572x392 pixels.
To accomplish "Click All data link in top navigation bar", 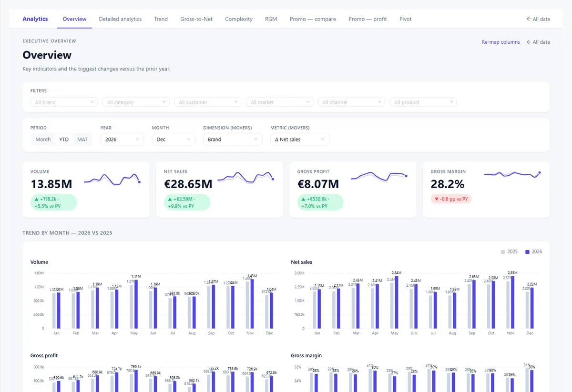I will click(538, 19).
